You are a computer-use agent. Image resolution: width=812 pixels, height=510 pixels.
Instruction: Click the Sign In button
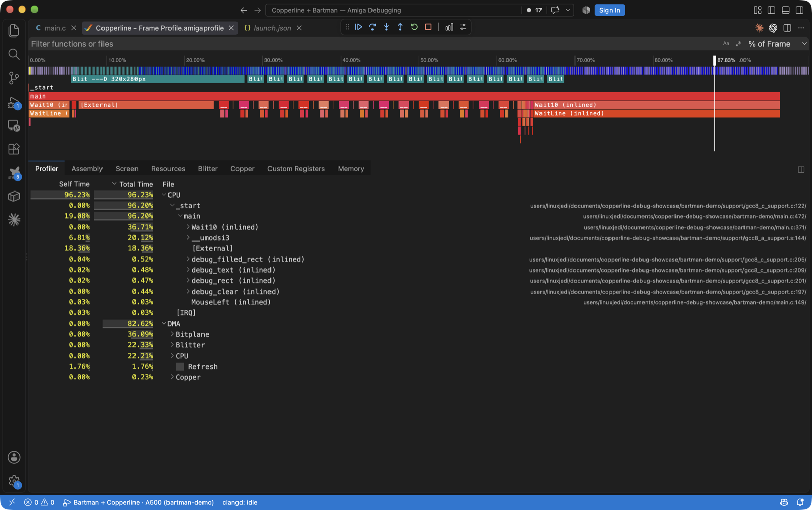click(x=610, y=10)
